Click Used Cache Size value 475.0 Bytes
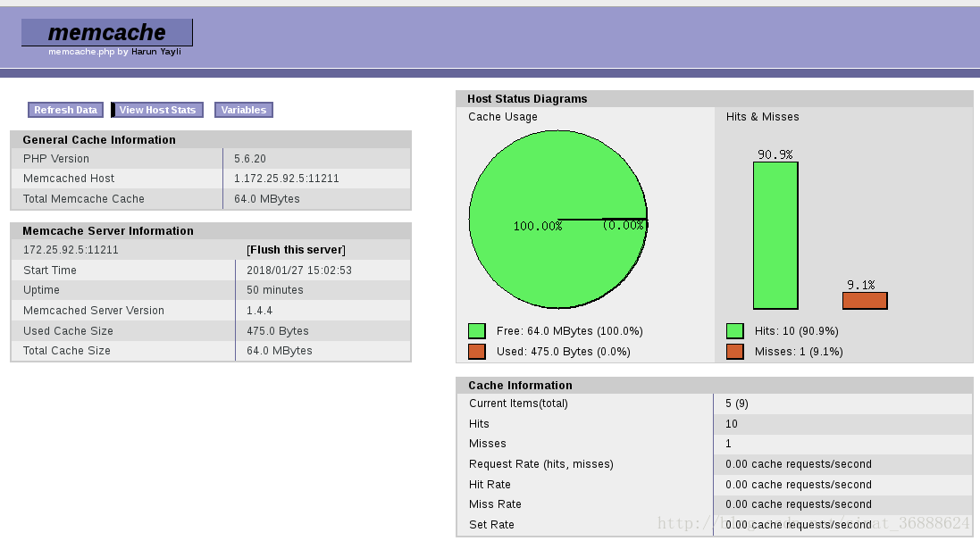 [278, 331]
